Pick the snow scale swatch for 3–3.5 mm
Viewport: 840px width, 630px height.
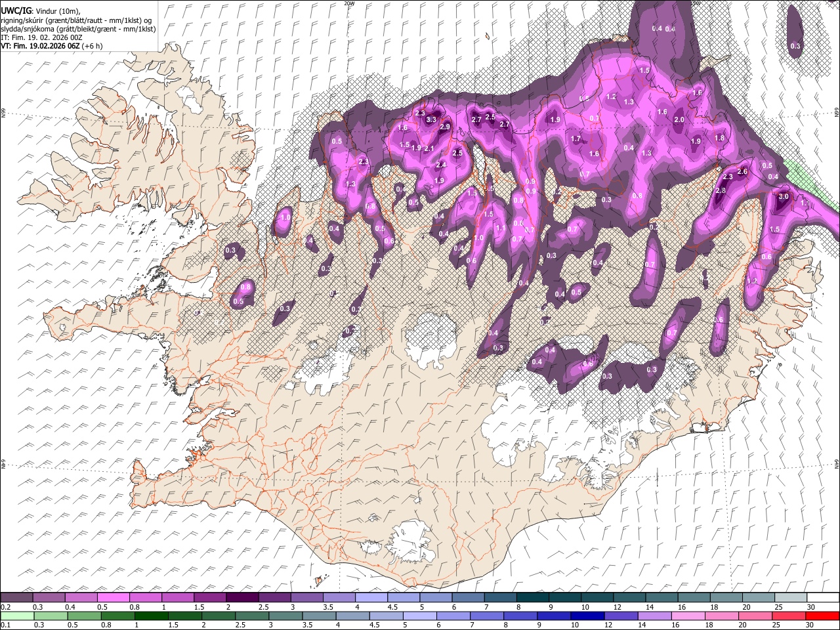click(x=306, y=598)
